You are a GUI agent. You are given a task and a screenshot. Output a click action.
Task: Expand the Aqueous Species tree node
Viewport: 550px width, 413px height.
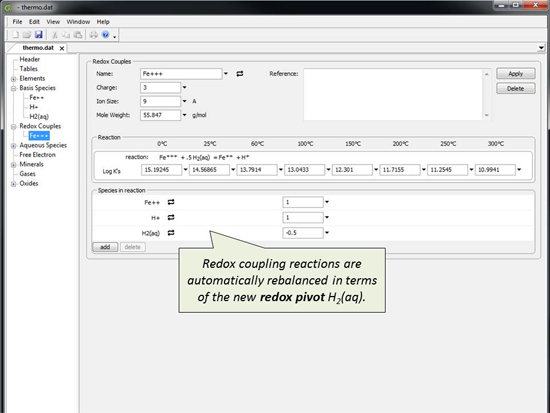click(13, 146)
